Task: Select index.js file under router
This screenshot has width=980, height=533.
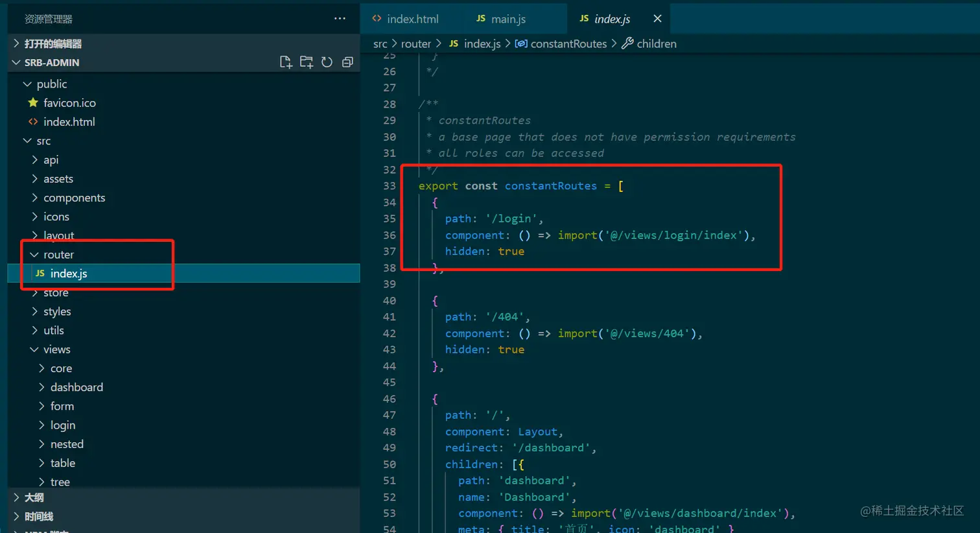Action: pyautogui.click(x=183, y=273)
